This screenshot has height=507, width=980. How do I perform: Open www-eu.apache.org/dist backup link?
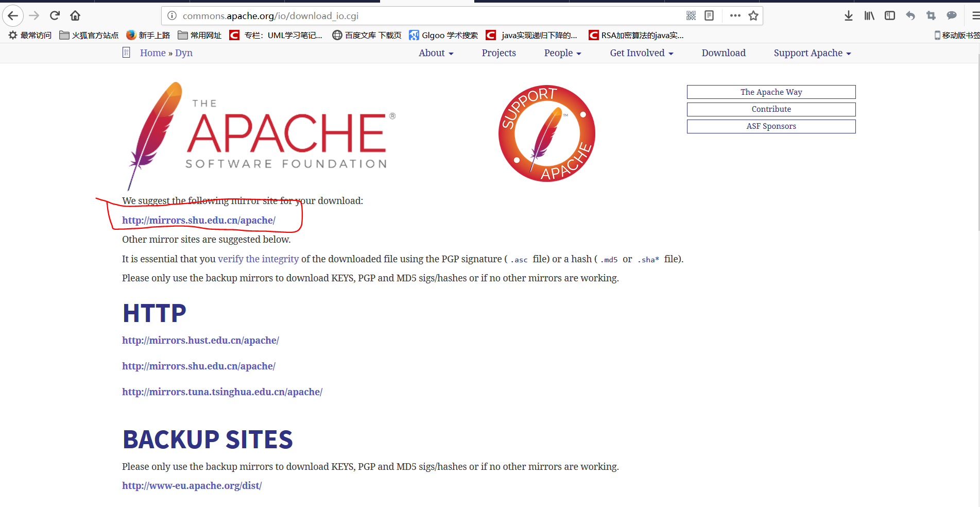(192, 485)
